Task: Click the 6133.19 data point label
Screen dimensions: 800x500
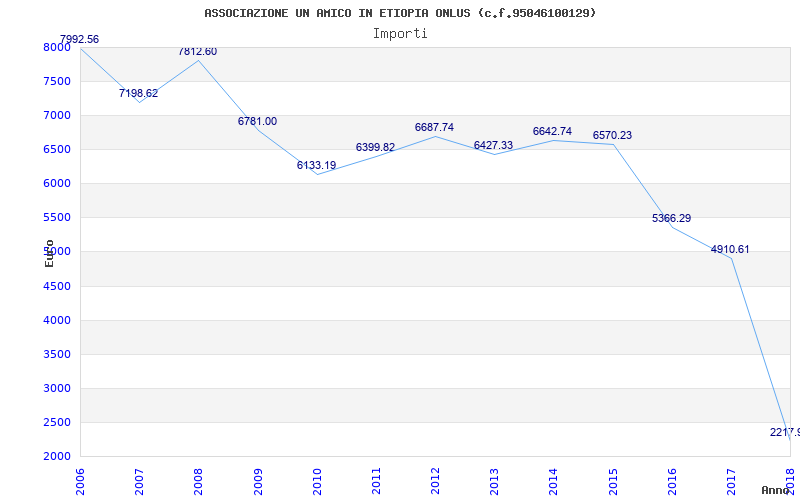Action: coord(316,165)
